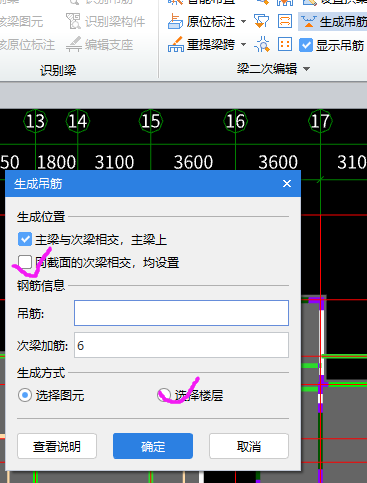
Task: Click the 原位标注 icon in the ribbon
Action: (175, 21)
